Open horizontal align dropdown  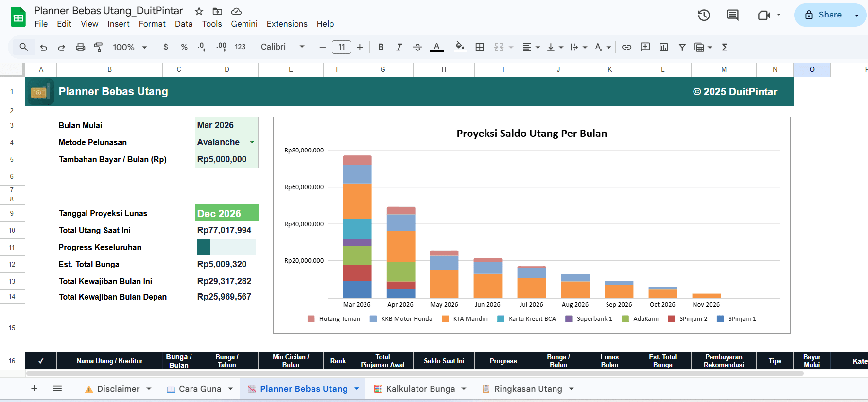pyautogui.click(x=531, y=47)
